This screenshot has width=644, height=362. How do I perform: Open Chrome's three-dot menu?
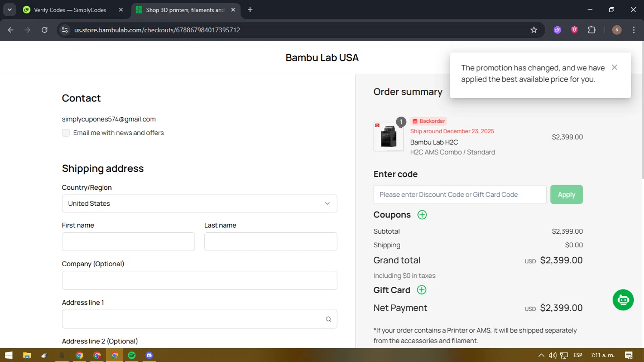tap(634, 30)
